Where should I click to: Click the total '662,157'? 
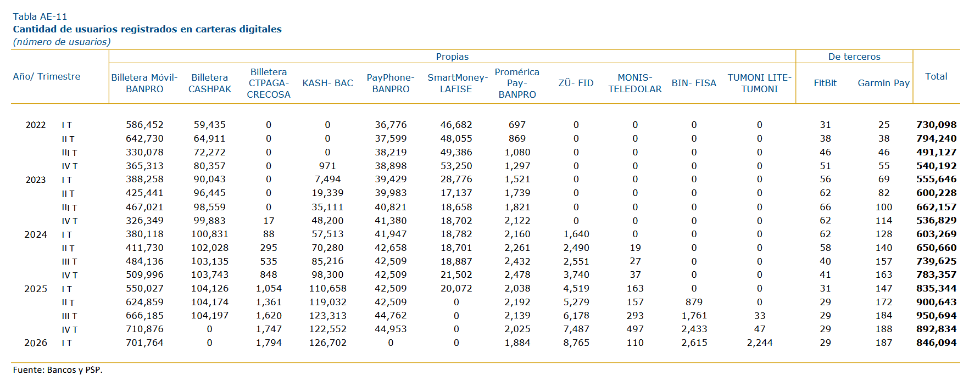point(936,207)
